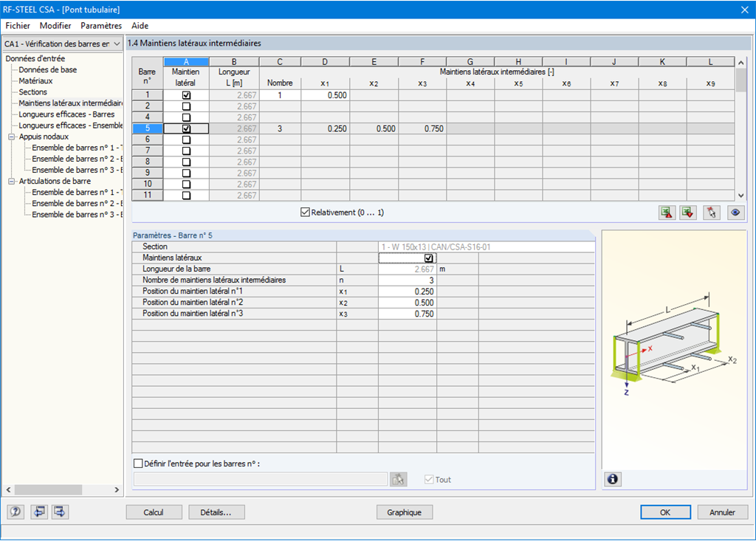Open the Aide menu
The height and width of the screenshot is (541, 756).
(x=140, y=26)
